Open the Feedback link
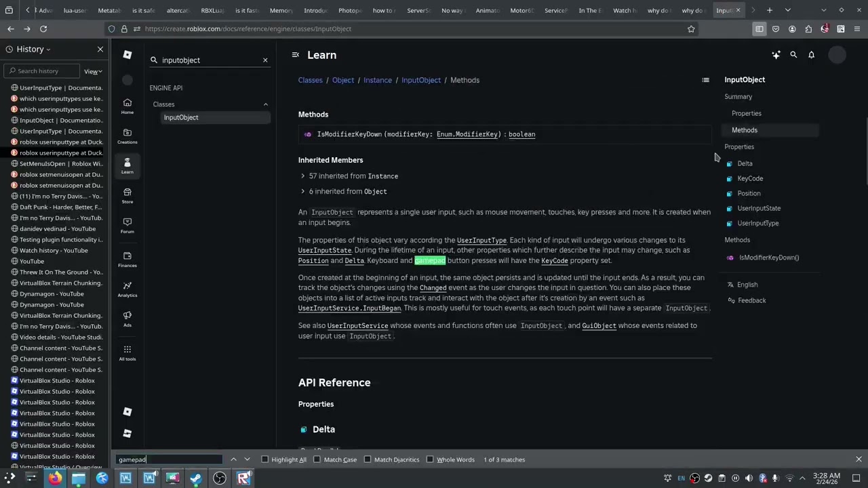 pos(751,300)
